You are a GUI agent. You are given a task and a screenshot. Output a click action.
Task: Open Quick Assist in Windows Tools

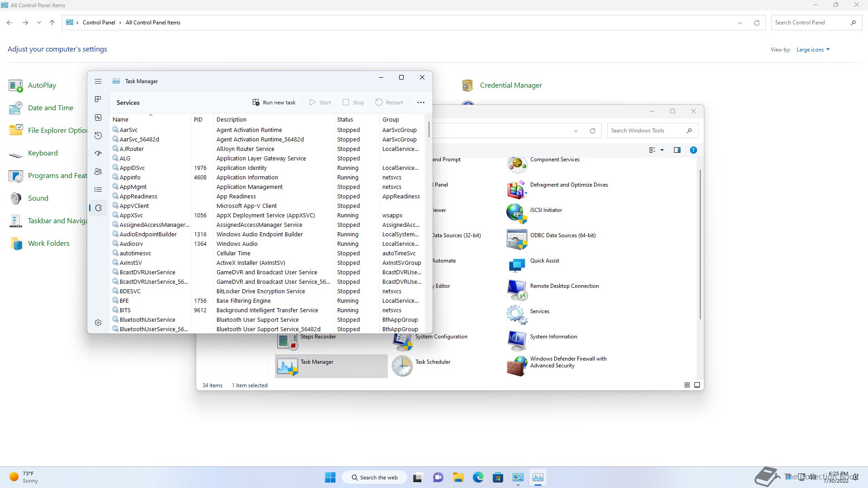point(533,265)
